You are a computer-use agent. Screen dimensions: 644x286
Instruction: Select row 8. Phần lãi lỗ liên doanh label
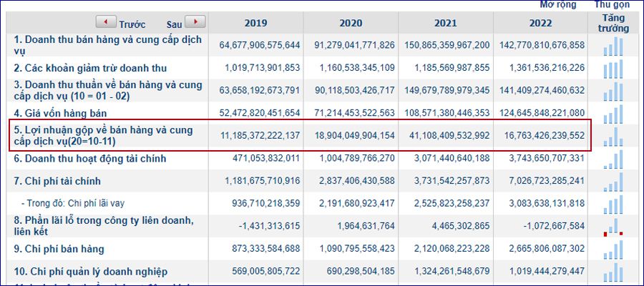104,226
